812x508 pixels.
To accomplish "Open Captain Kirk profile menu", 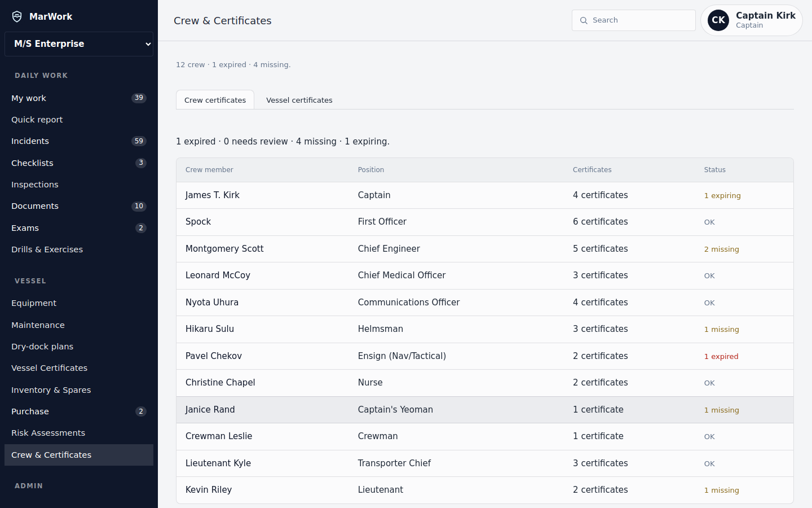I will pyautogui.click(x=751, y=20).
